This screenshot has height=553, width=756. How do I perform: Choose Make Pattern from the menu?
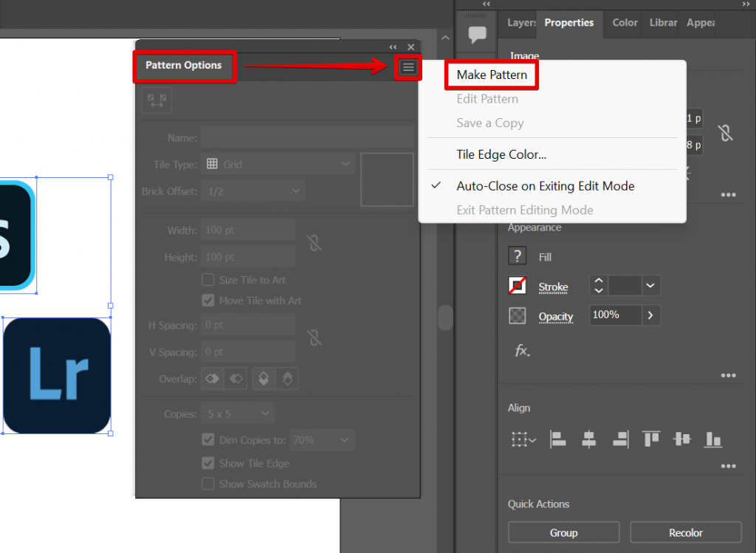click(491, 75)
